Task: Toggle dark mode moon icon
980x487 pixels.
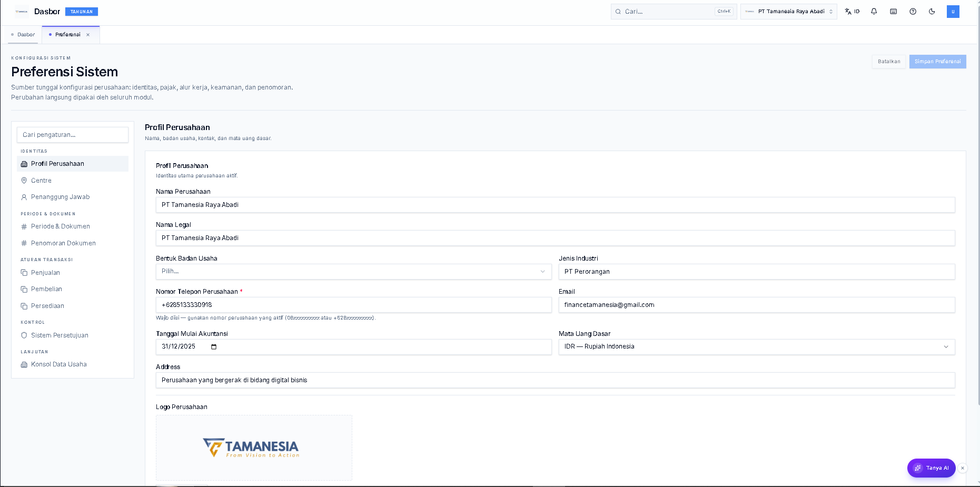Action: [932, 12]
